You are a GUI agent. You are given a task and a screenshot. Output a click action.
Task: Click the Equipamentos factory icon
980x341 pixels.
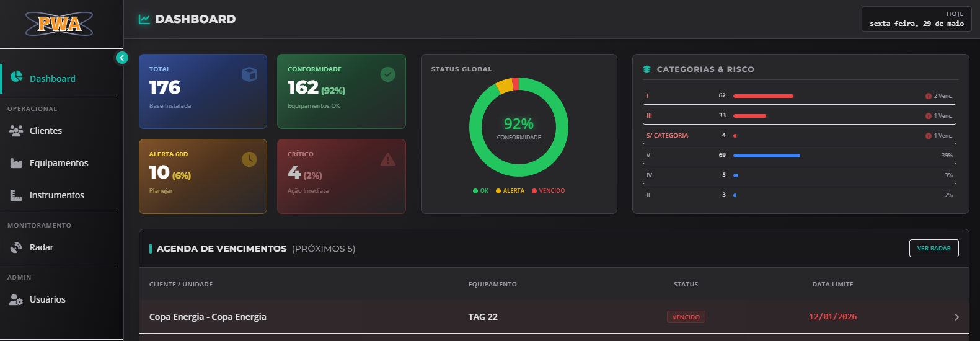coord(16,163)
